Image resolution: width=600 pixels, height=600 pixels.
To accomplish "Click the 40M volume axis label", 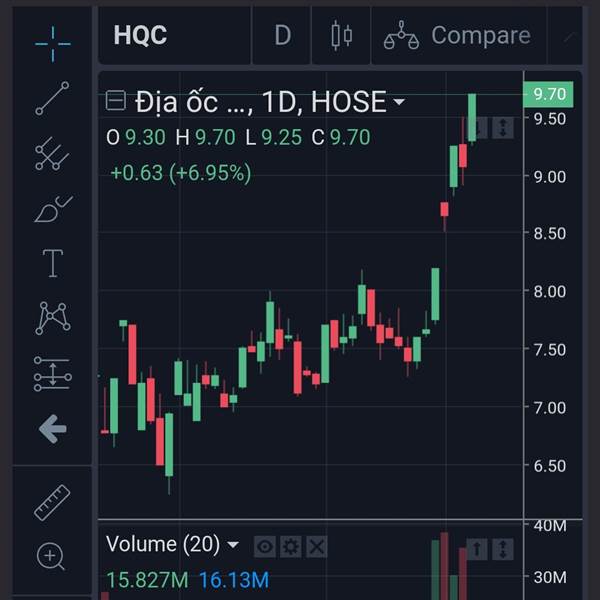I will [x=550, y=526].
